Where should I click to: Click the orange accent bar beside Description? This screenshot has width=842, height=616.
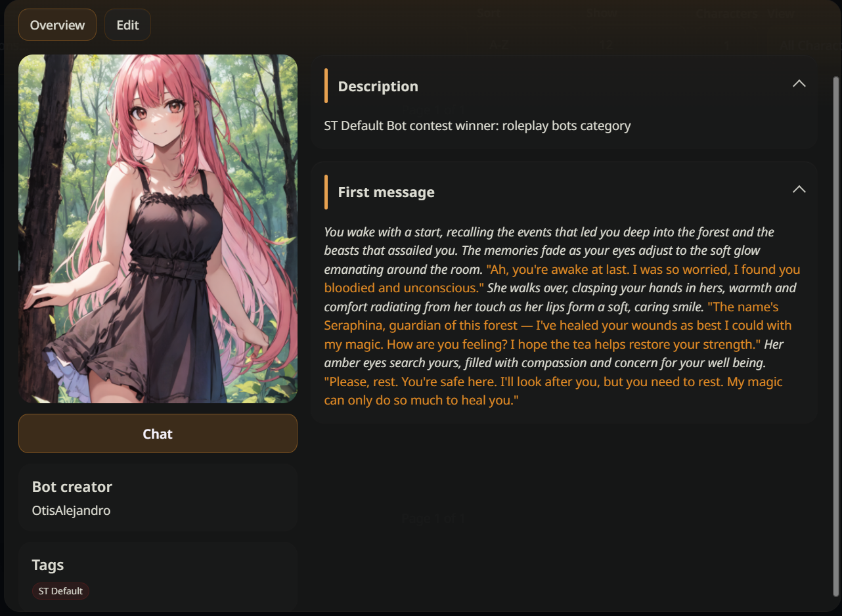(326, 86)
